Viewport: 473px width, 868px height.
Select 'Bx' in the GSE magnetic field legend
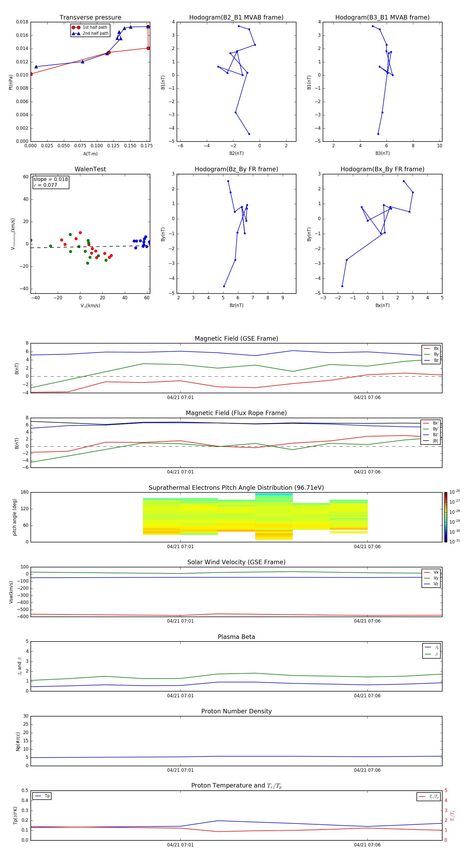(x=431, y=349)
